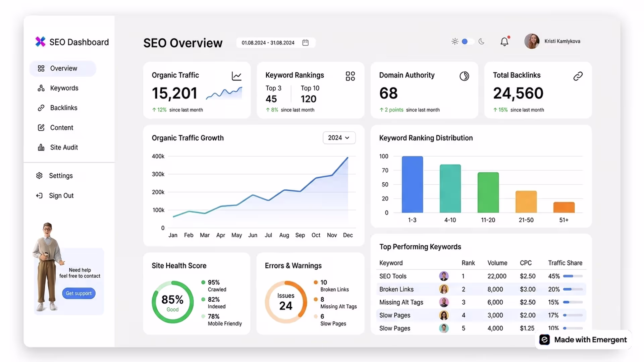Click the CPC column header

coord(526,263)
